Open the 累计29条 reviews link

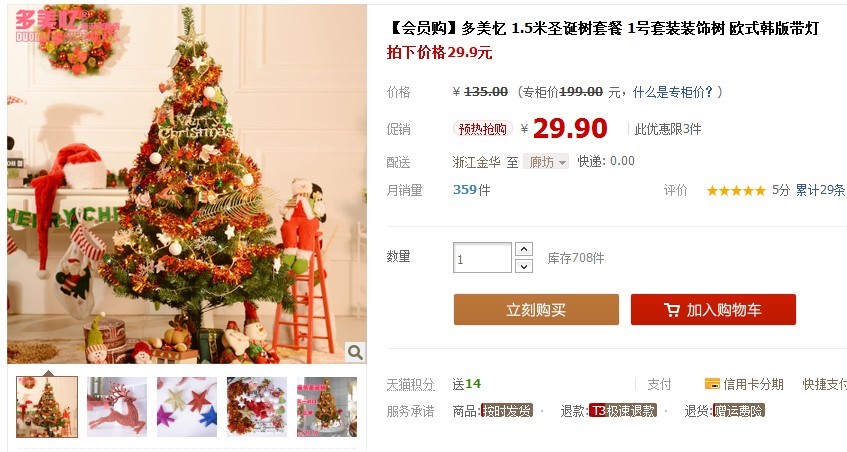(x=820, y=190)
